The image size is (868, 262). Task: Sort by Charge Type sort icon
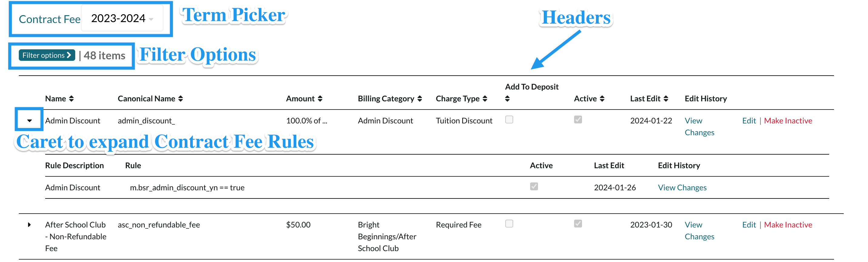pos(485,99)
